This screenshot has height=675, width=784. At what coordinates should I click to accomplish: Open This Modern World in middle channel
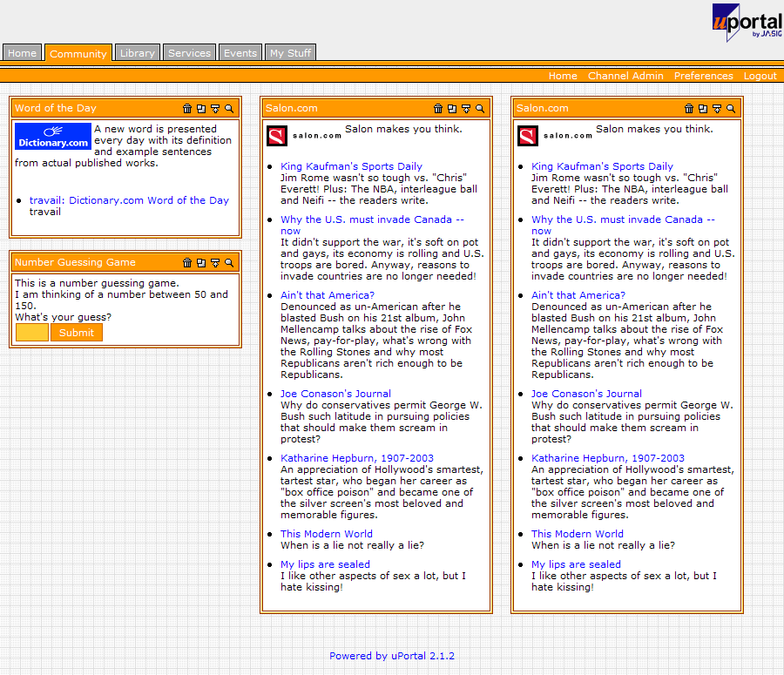coord(327,534)
